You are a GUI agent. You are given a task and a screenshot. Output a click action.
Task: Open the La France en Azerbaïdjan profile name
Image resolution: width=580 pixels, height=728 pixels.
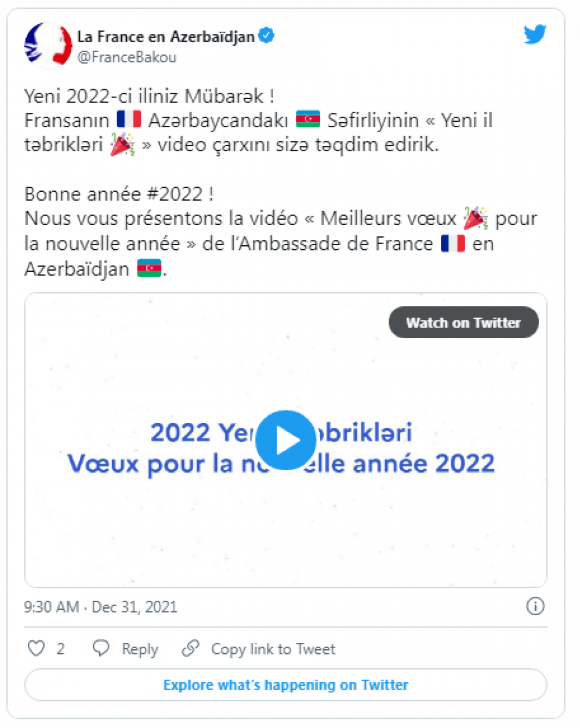pyautogui.click(x=166, y=37)
